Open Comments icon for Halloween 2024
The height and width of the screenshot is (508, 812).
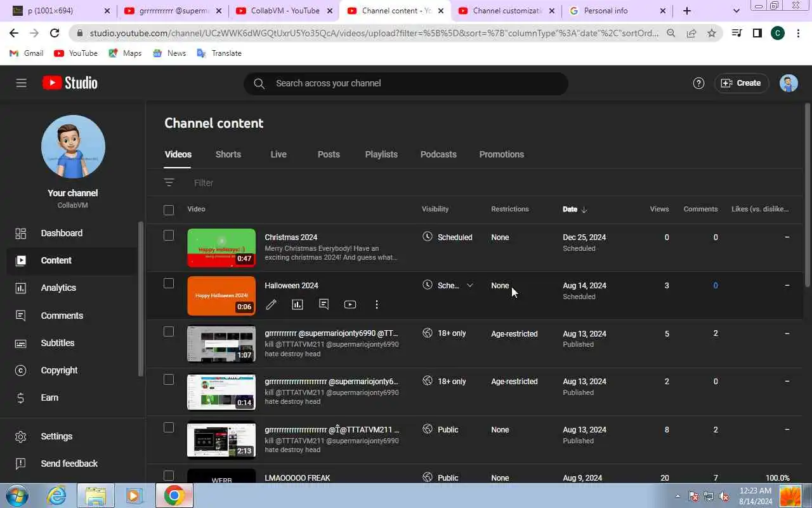point(324,305)
